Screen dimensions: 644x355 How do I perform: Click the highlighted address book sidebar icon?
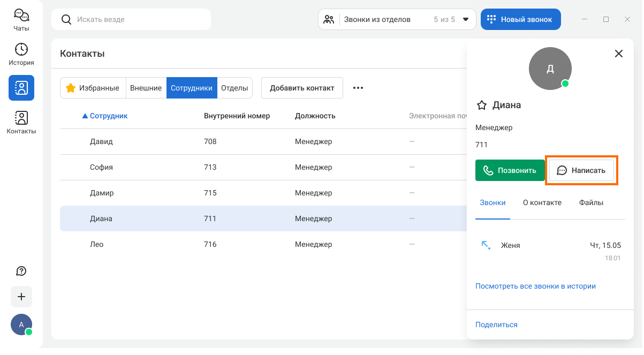click(21, 88)
